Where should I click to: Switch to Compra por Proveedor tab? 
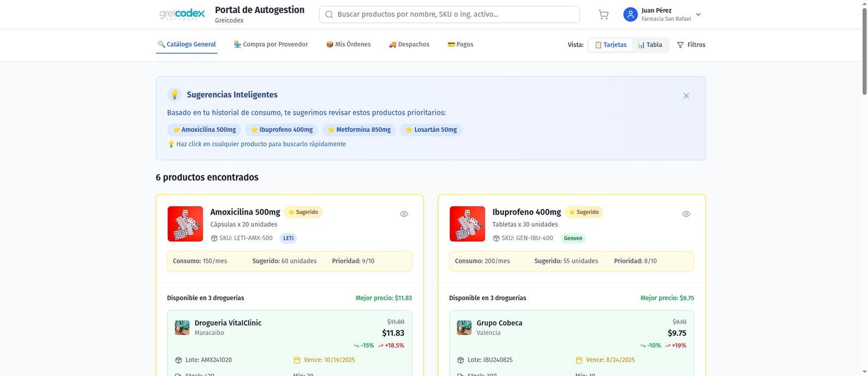click(271, 44)
